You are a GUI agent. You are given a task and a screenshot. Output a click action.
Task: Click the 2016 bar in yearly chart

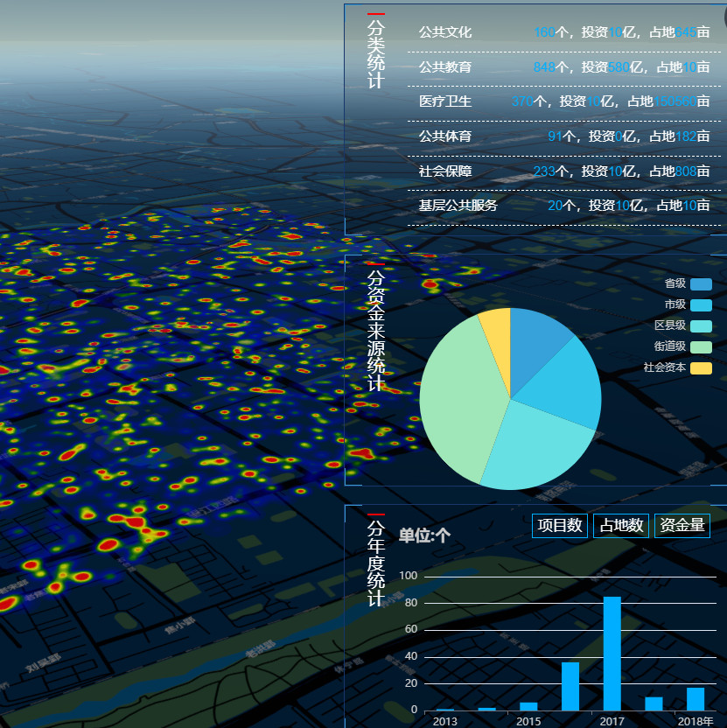(570, 686)
